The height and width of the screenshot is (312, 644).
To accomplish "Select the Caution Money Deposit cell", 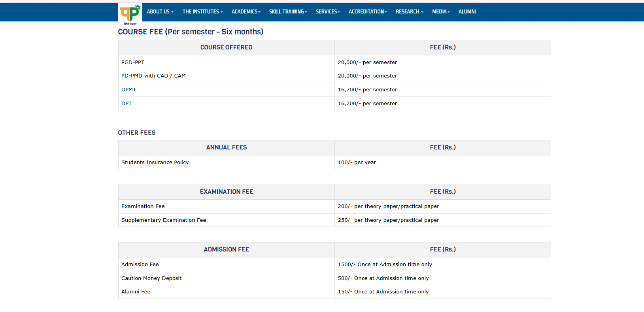I will (151, 278).
